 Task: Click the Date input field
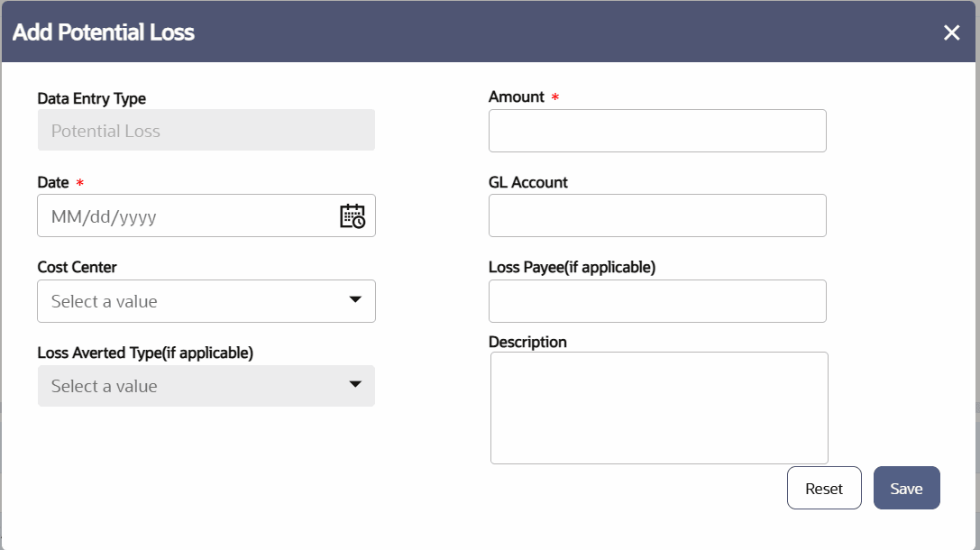[206, 215]
